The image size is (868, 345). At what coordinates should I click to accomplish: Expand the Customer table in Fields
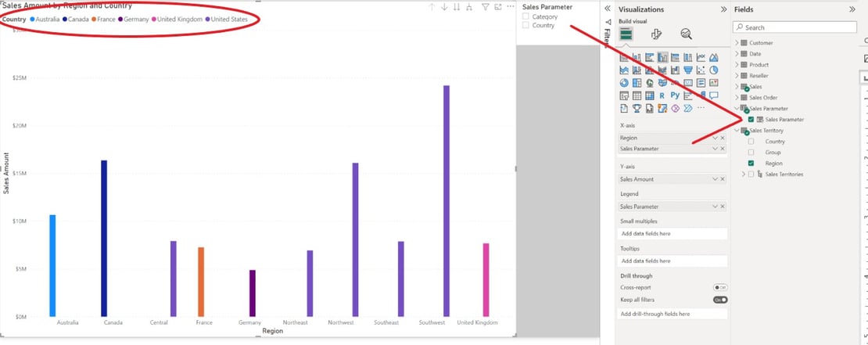[737, 43]
